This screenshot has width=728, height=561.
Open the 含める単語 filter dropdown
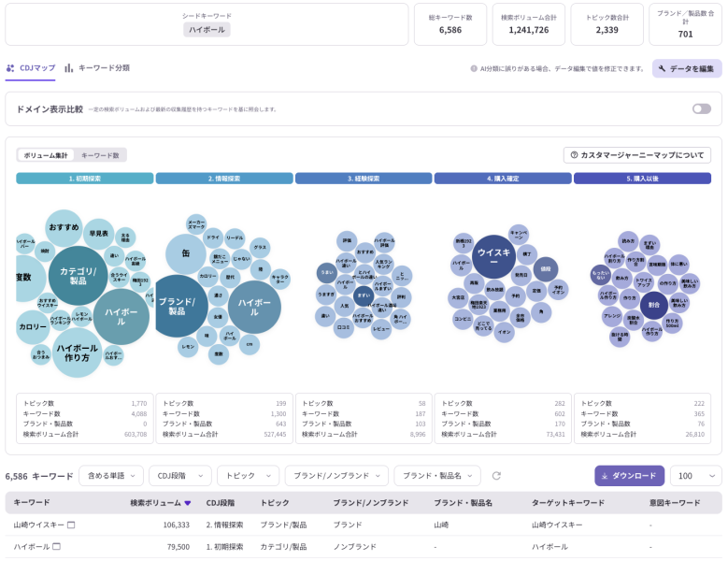[x=111, y=476]
